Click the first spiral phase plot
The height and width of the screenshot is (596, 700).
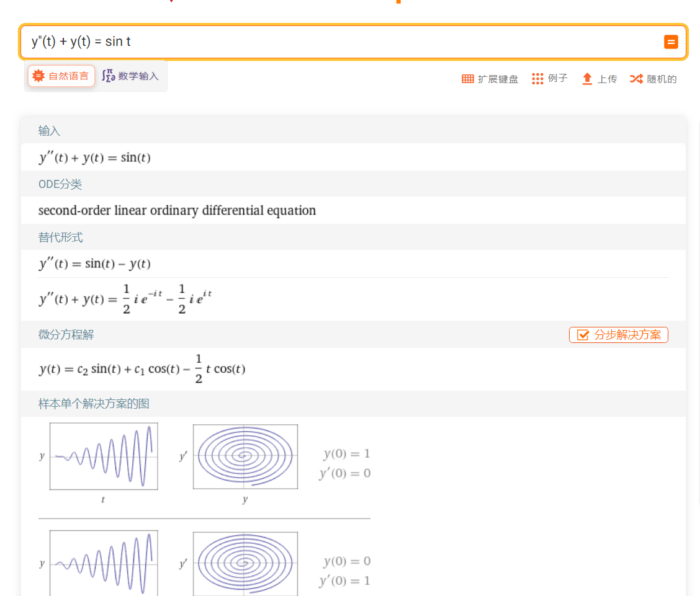tap(245, 456)
